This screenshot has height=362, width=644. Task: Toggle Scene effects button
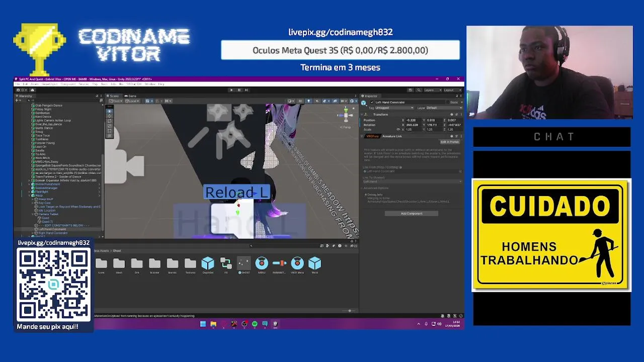click(x=326, y=101)
